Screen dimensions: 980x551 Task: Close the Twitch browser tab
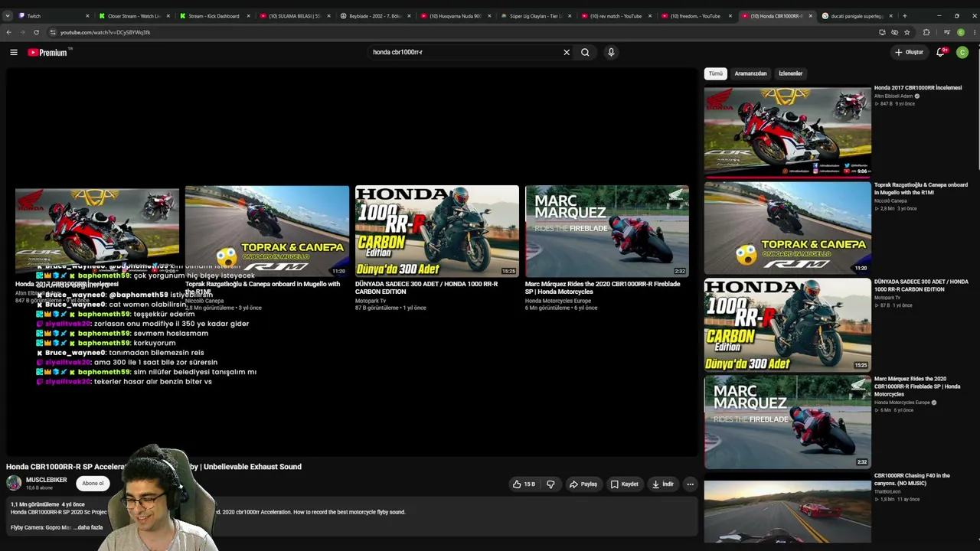coord(87,16)
